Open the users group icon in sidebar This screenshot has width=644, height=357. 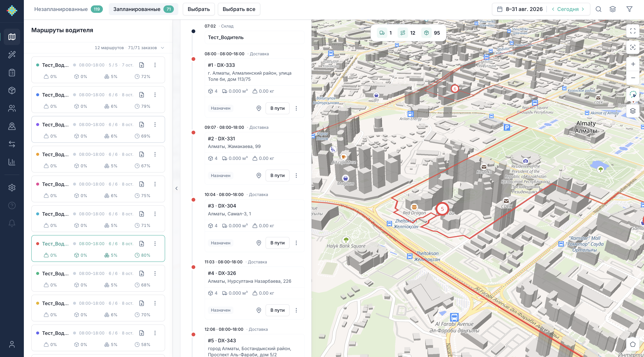[12, 108]
